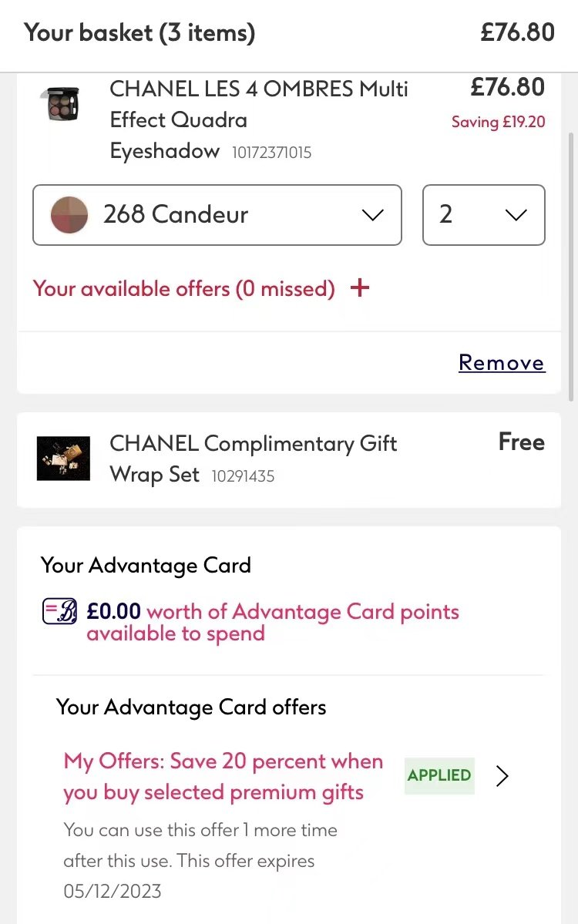The width and height of the screenshot is (578, 924).
Task: Click 'Your available offers (0 missed)' text
Action: (183, 289)
